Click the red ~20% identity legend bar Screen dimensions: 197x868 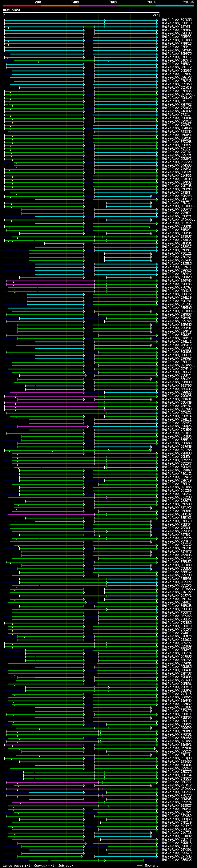[22, 6]
